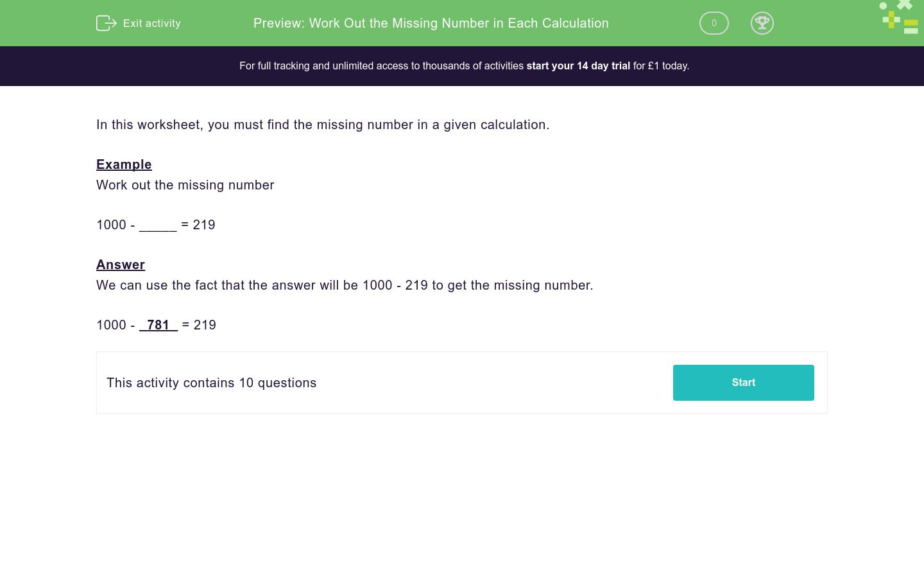The image size is (924, 578).
Task: Select the Example heading
Action: click(124, 164)
